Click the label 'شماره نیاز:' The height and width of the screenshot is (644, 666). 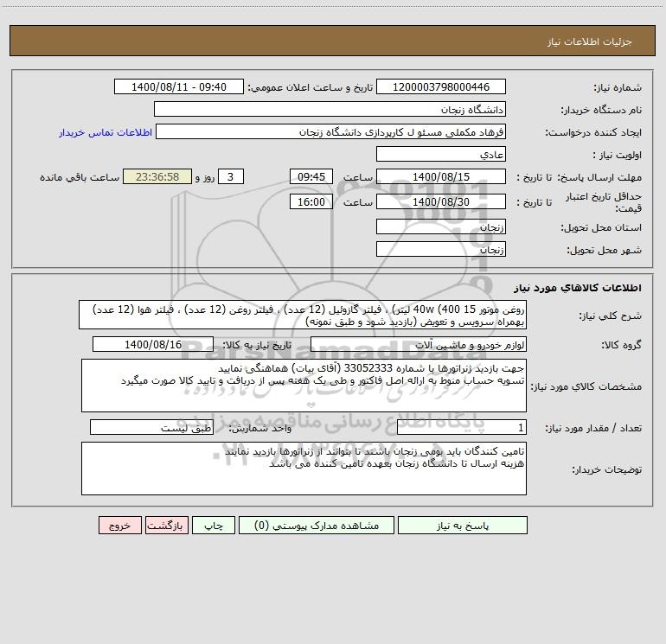pyautogui.click(x=618, y=88)
